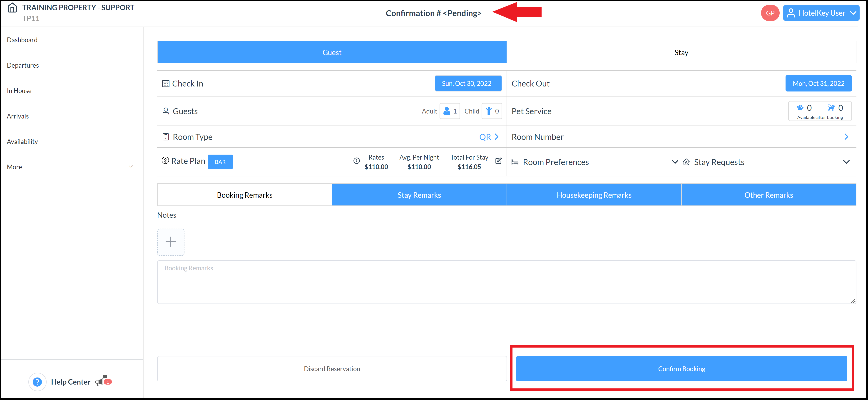Edit rates using the pencil icon
The height and width of the screenshot is (400, 868).
(x=498, y=161)
